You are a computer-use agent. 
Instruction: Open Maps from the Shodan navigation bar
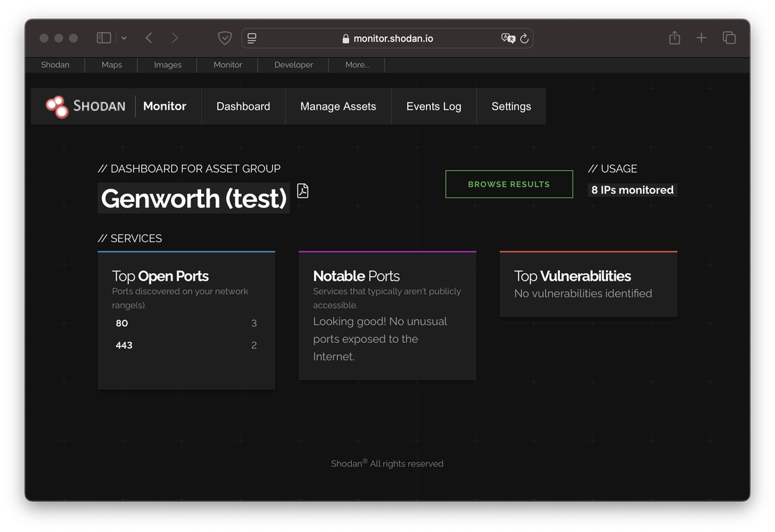(x=111, y=64)
